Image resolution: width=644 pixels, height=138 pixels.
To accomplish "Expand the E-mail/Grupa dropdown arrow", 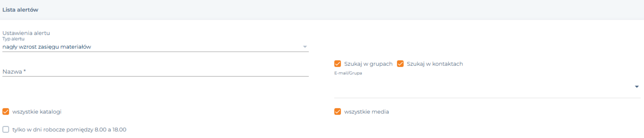I will tap(637, 87).
